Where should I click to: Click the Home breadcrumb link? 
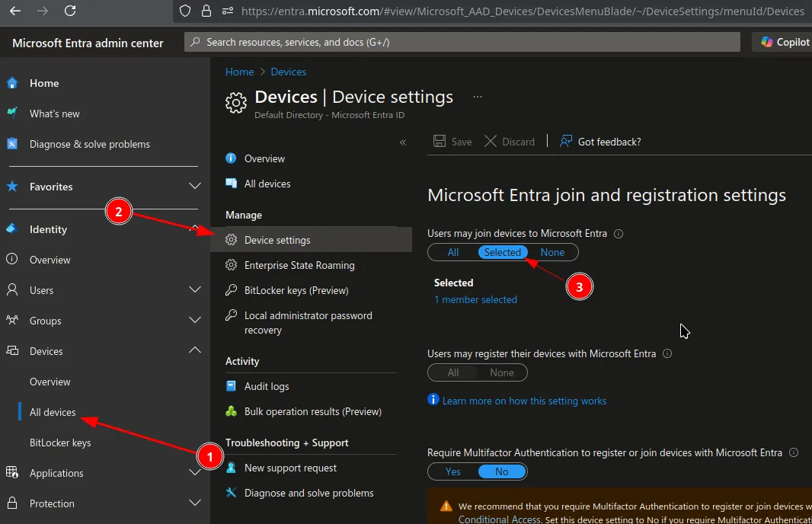pos(239,72)
